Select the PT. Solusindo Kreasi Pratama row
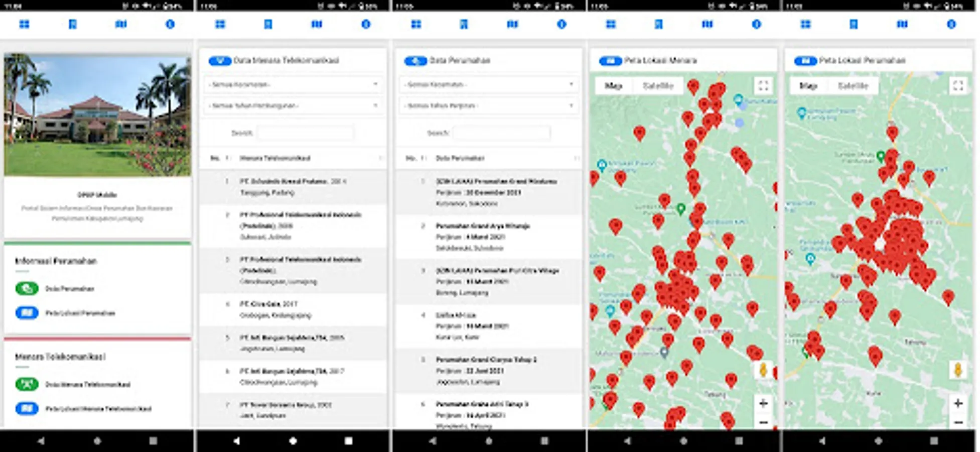This screenshot has height=452, width=980. [293, 187]
